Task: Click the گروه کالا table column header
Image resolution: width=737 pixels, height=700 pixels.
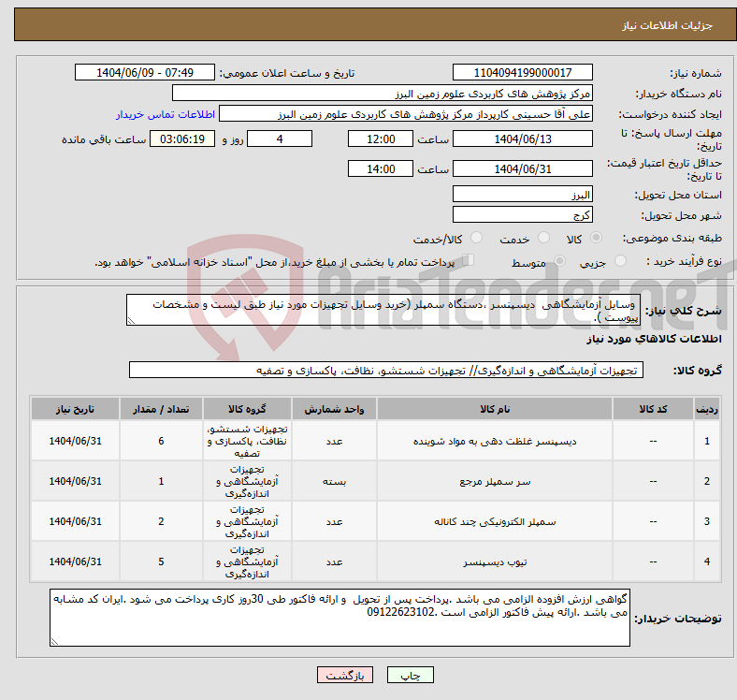Action: 247,409
